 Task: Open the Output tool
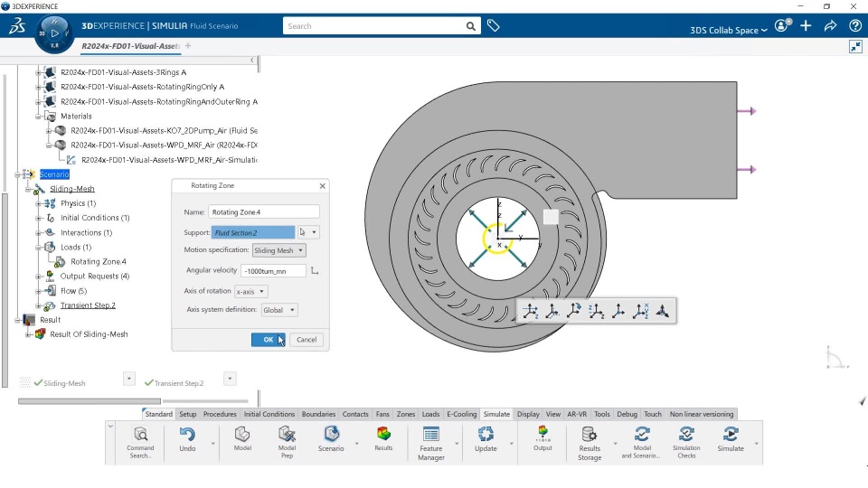[x=542, y=439]
